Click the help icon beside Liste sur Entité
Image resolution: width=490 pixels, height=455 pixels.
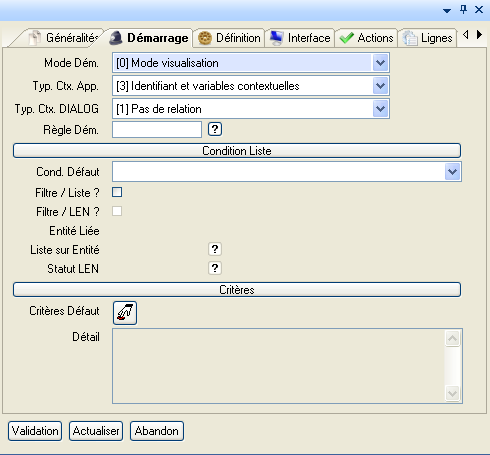tap(215, 249)
